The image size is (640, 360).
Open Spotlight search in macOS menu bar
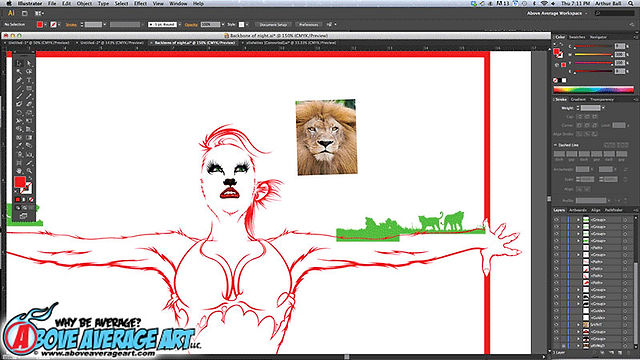click(x=631, y=3)
